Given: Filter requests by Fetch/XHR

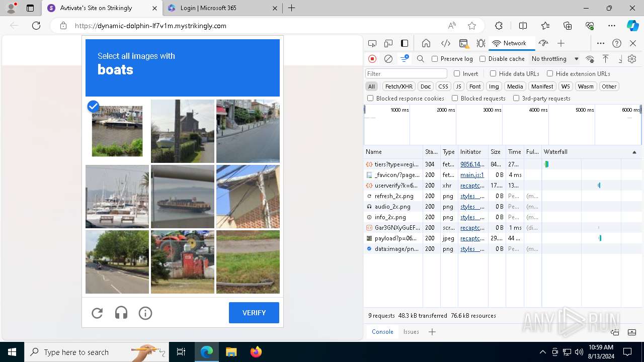Looking at the screenshot, I should 399,86.
